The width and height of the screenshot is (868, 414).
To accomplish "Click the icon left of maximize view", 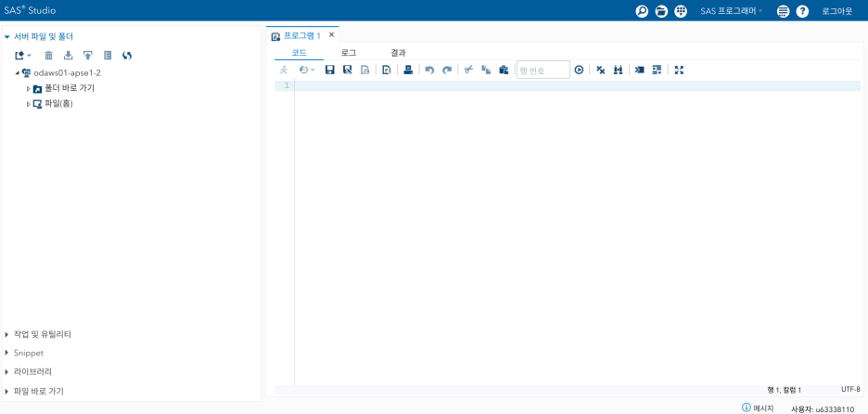I will click(657, 70).
